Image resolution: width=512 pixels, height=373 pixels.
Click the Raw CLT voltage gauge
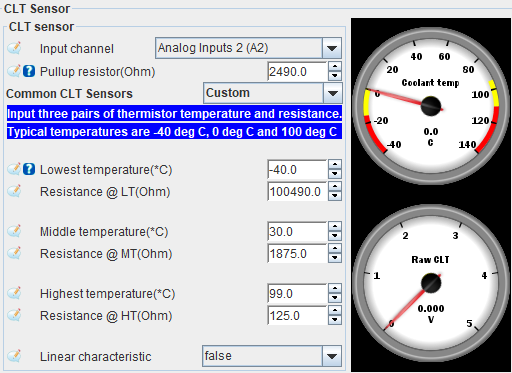(x=431, y=283)
